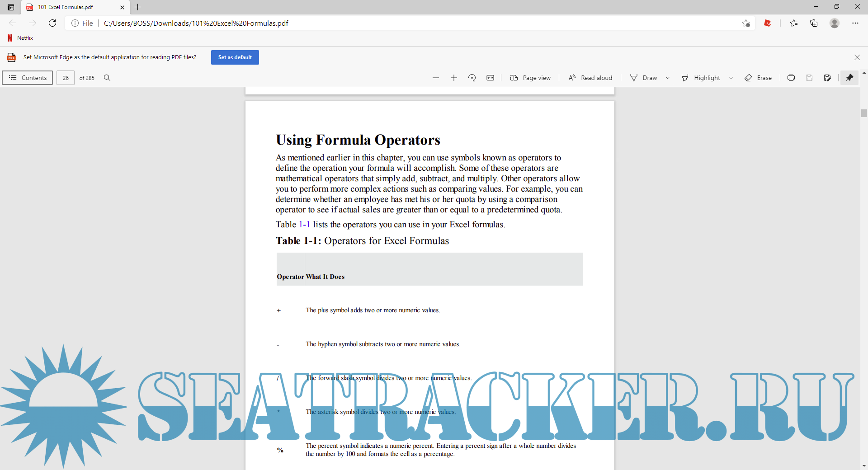Zoom out using the minus icon

(435, 78)
